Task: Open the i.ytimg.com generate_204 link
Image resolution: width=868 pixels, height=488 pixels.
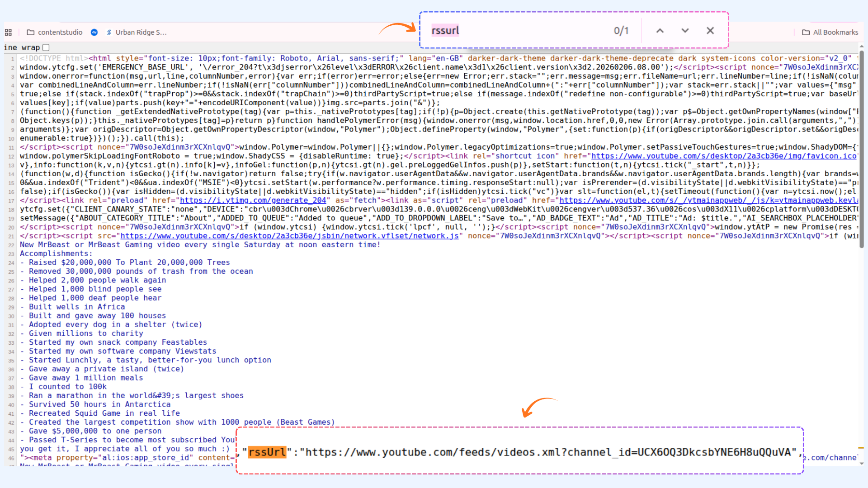Action: pos(253,200)
